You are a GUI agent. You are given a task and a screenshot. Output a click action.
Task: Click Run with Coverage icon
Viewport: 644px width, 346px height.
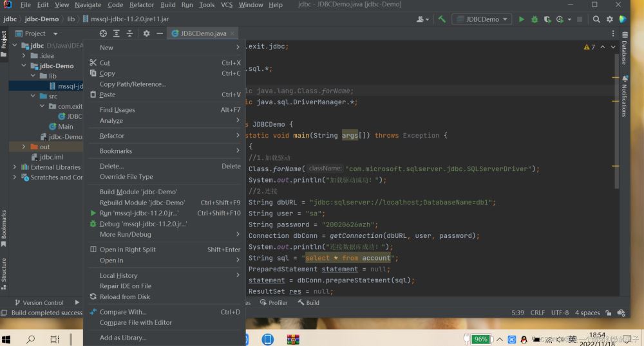[x=547, y=19]
